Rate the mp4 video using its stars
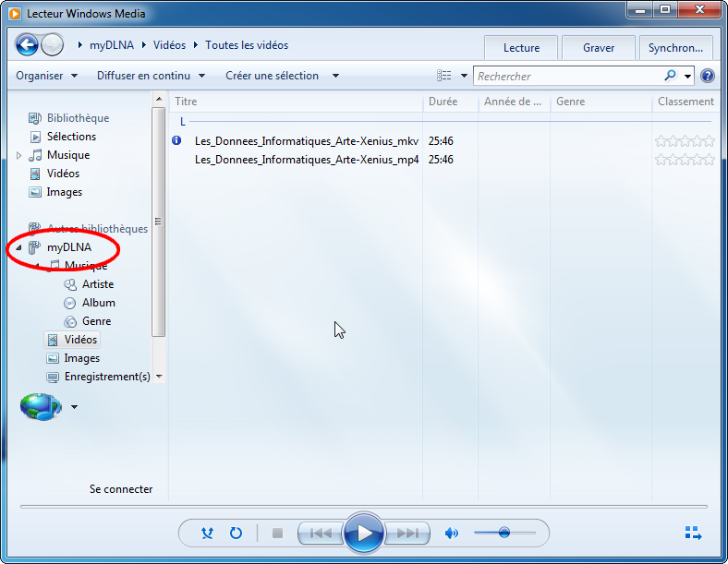 tap(685, 160)
